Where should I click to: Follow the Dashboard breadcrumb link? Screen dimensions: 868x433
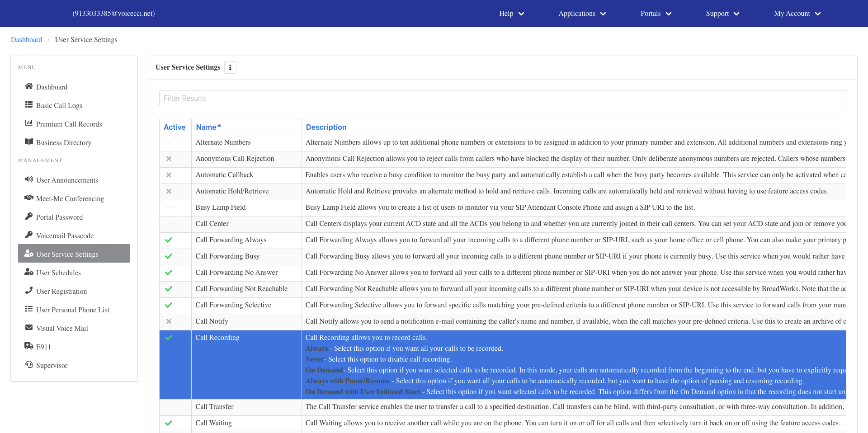pos(26,40)
